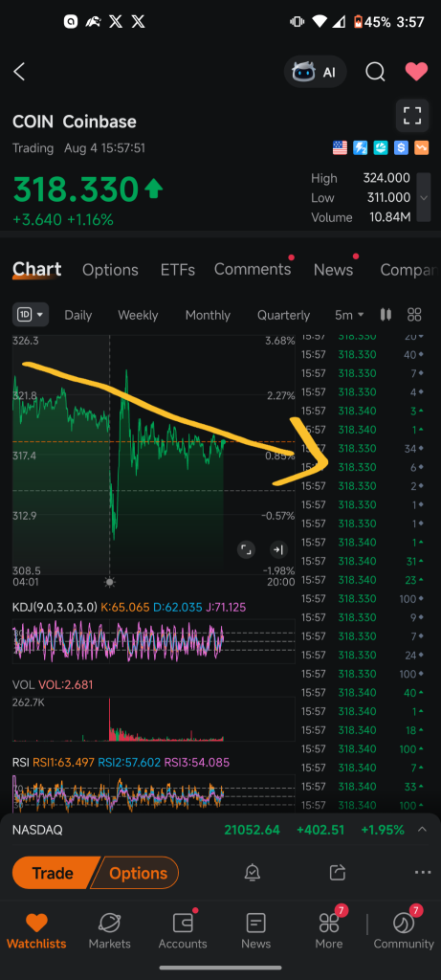Tap the Options button beside Trade
The height and width of the screenshot is (980, 441).
(x=135, y=873)
